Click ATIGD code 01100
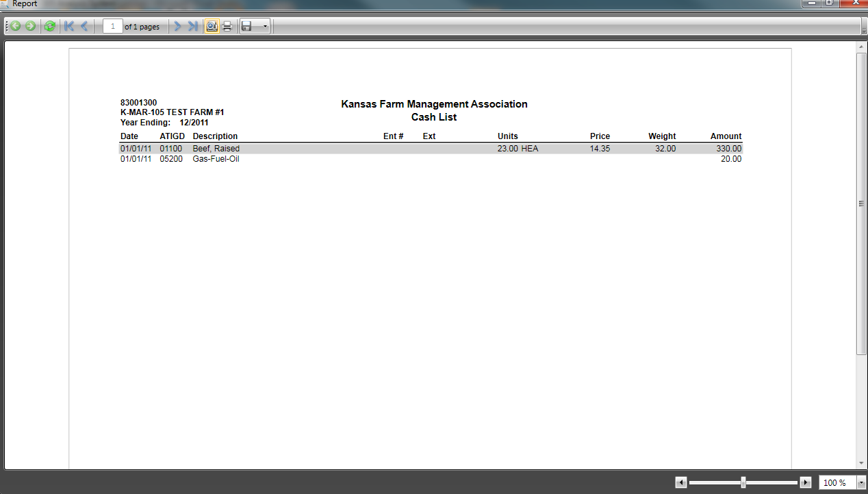The height and width of the screenshot is (494, 868). click(171, 148)
